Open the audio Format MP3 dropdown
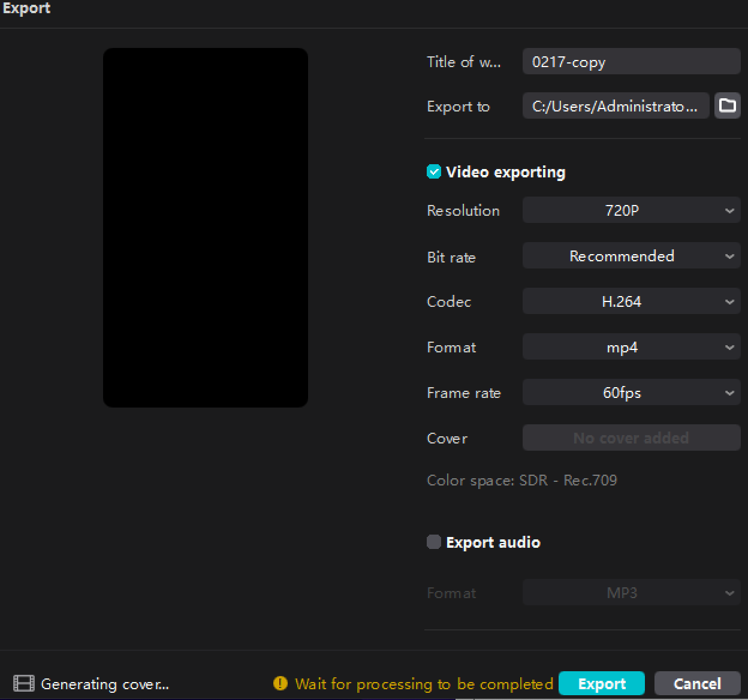The width and height of the screenshot is (748, 700). pyautogui.click(x=631, y=593)
